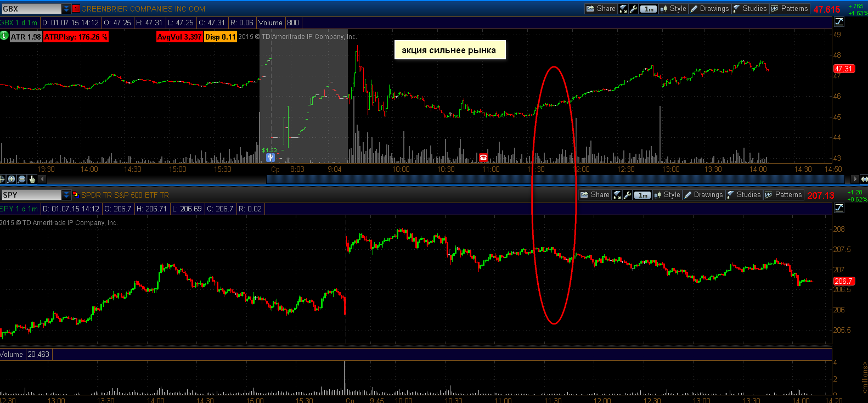Toggle the price axis scale icon on the GBX chart
This screenshot has width=868, height=403.
(839, 22)
